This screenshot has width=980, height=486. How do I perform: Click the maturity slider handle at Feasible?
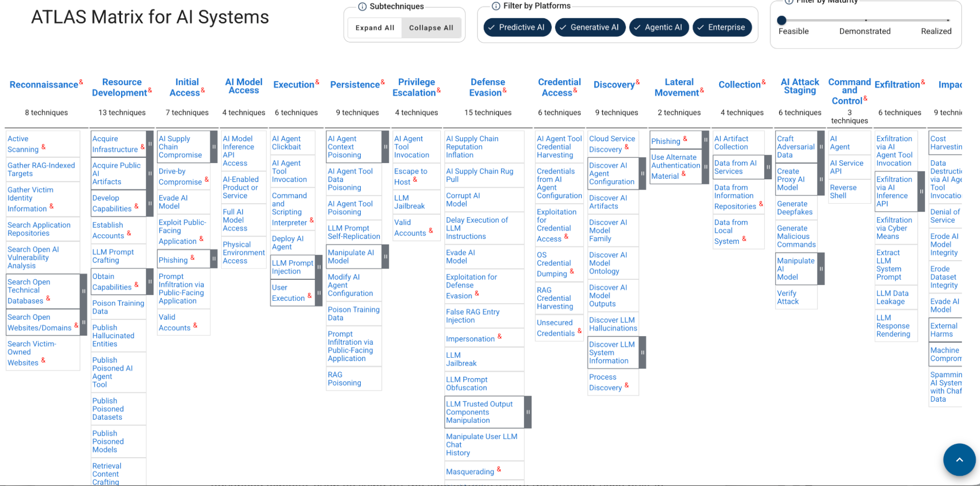click(x=782, y=20)
